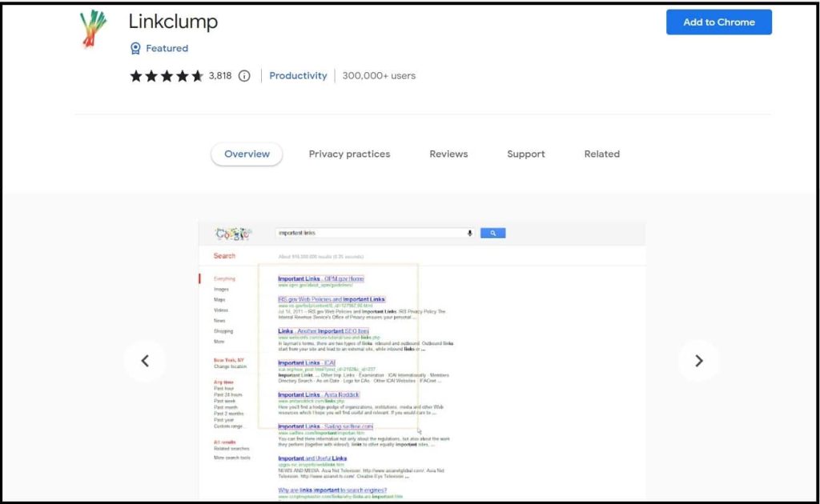Show previous screenshot with left arrow

point(145,361)
